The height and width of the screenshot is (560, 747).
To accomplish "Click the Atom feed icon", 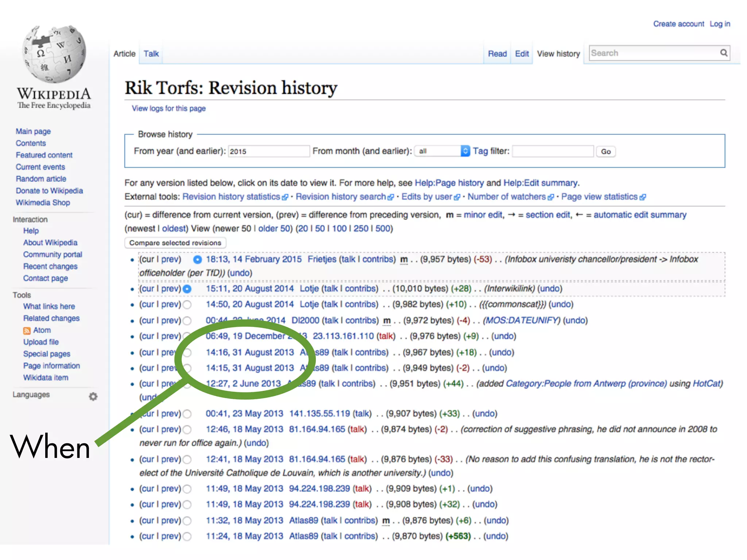I will pos(27,330).
